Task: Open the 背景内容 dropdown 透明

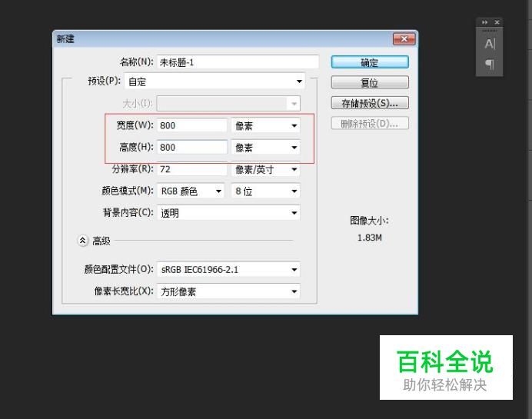Action: click(x=228, y=213)
